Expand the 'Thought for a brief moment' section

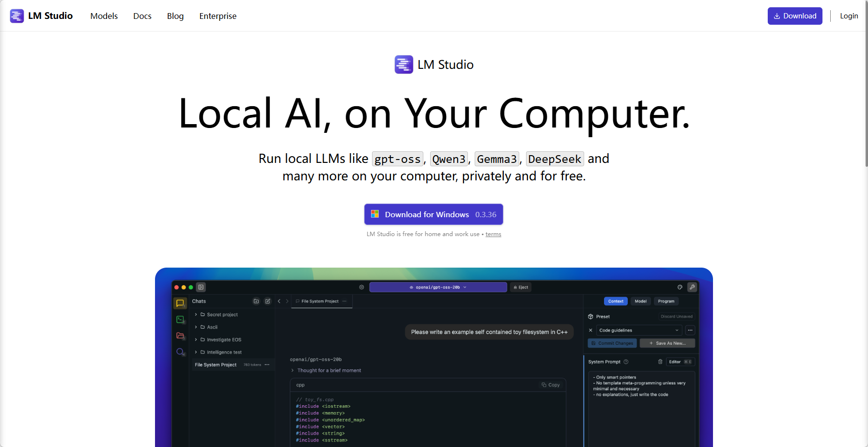tap(326, 370)
